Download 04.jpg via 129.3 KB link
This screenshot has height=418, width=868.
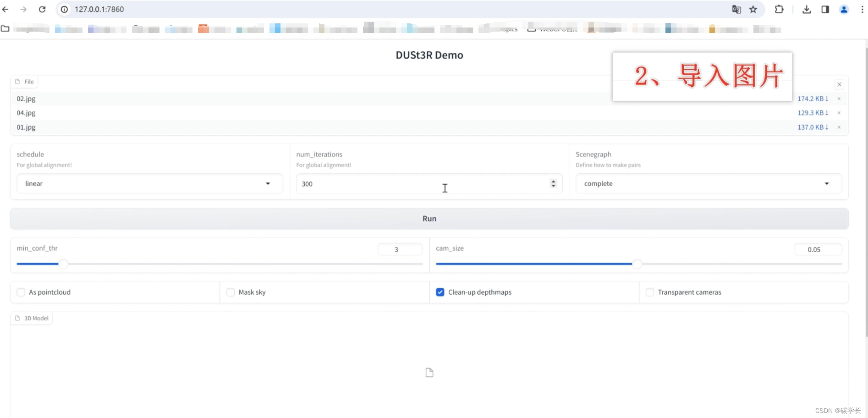pos(813,113)
